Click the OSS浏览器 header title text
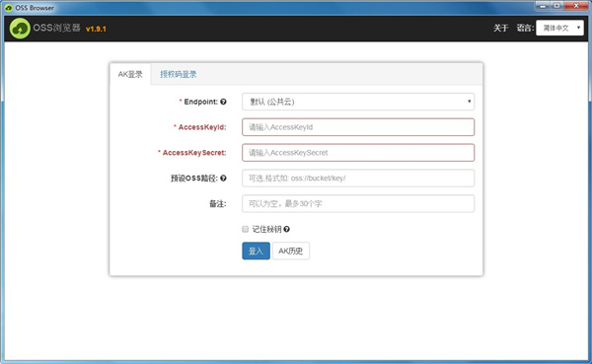Image resolution: width=592 pixels, height=364 pixels. click(x=56, y=28)
